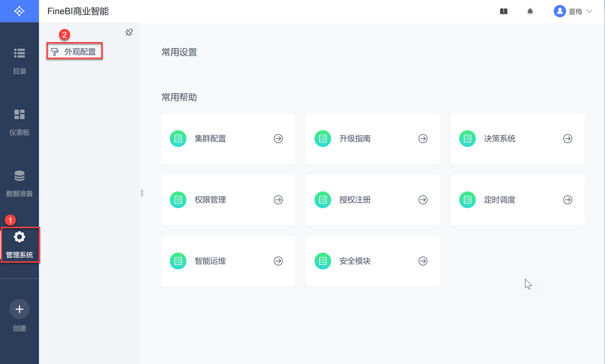The height and width of the screenshot is (364, 605).
Task: Unpin the side navigation panel
Action: pos(129,33)
